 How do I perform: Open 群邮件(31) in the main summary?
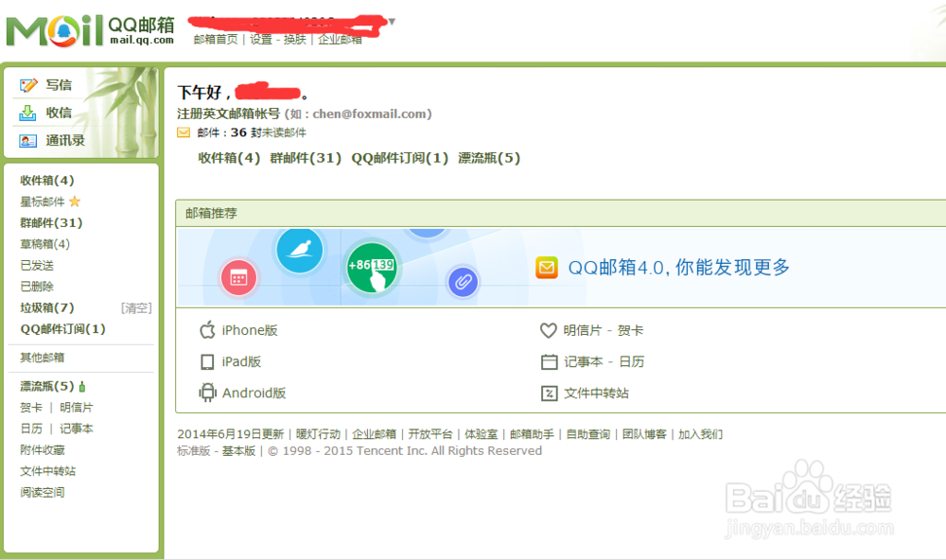tap(306, 158)
